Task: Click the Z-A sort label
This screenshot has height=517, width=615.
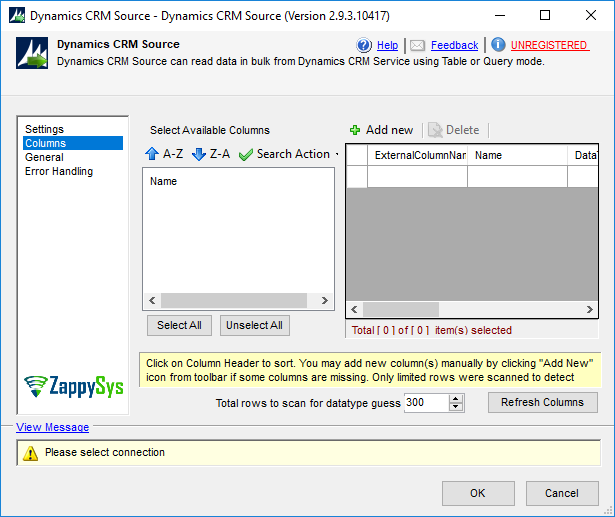Action: coord(220,154)
